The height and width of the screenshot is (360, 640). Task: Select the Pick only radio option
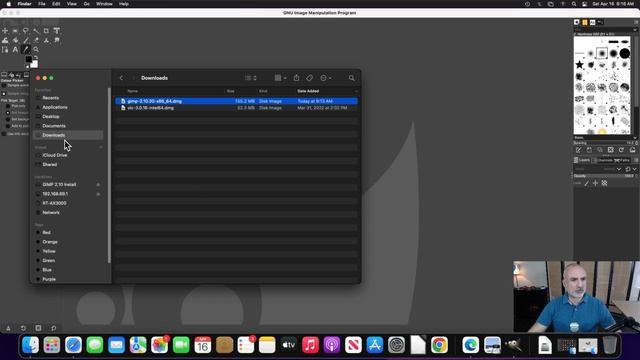(8, 106)
